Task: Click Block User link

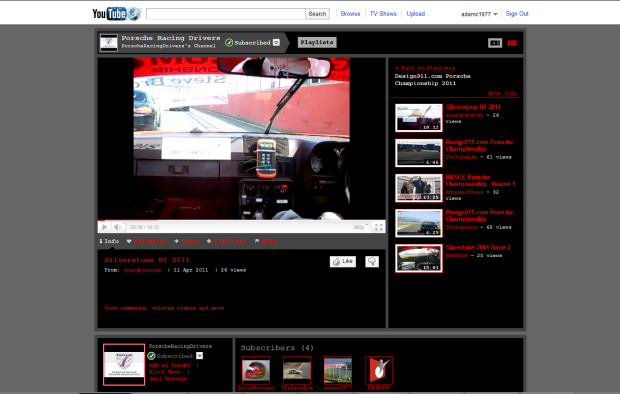Action: tap(164, 372)
